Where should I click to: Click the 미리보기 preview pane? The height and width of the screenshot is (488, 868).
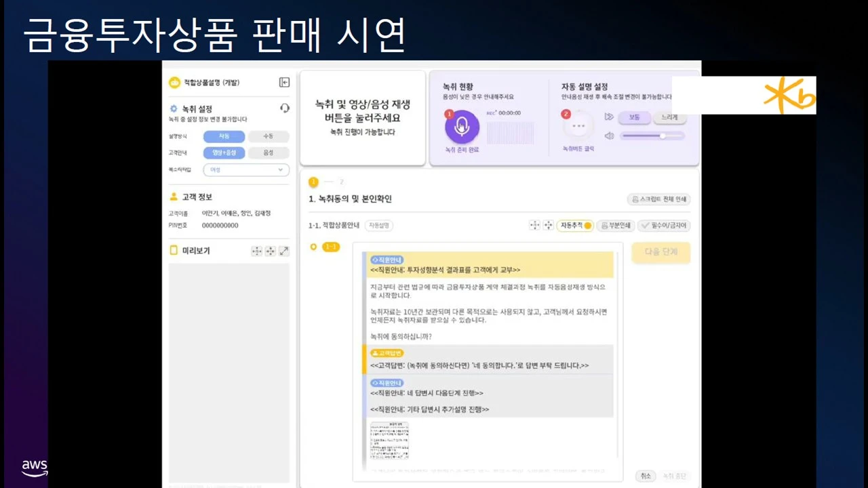[x=229, y=373]
